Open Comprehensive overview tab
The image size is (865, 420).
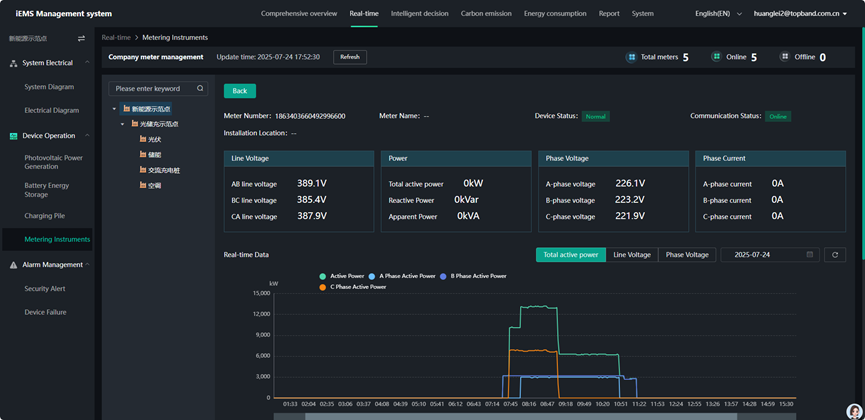click(299, 14)
